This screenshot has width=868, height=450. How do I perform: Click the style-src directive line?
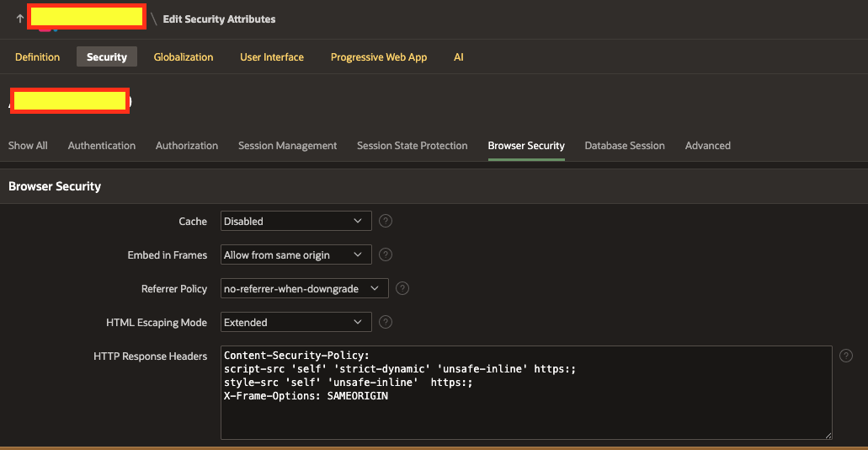pos(349,383)
